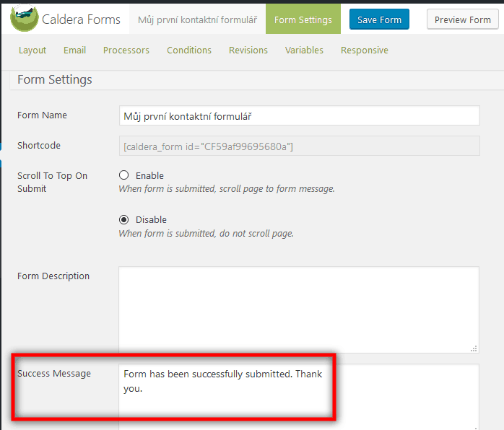Click the form title in the header
This screenshot has height=430, width=504.
pyautogui.click(x=197, y=19)
